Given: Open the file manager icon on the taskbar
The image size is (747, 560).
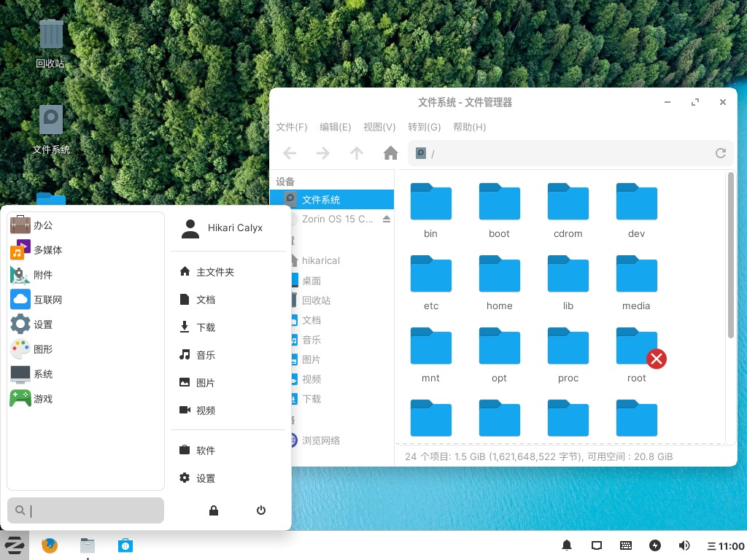Looking at the screenshot, I should (x=88, y=545).
